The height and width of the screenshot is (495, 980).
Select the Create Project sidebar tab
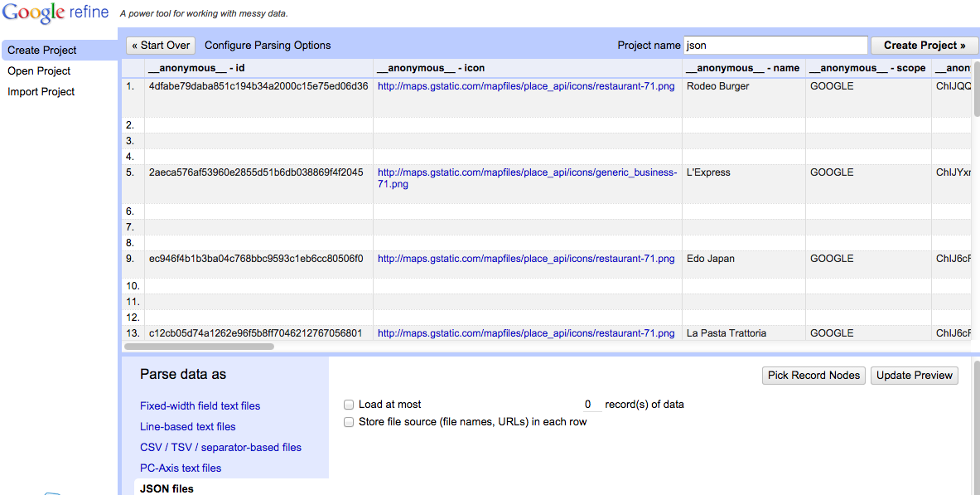click(x=42, y=51)
